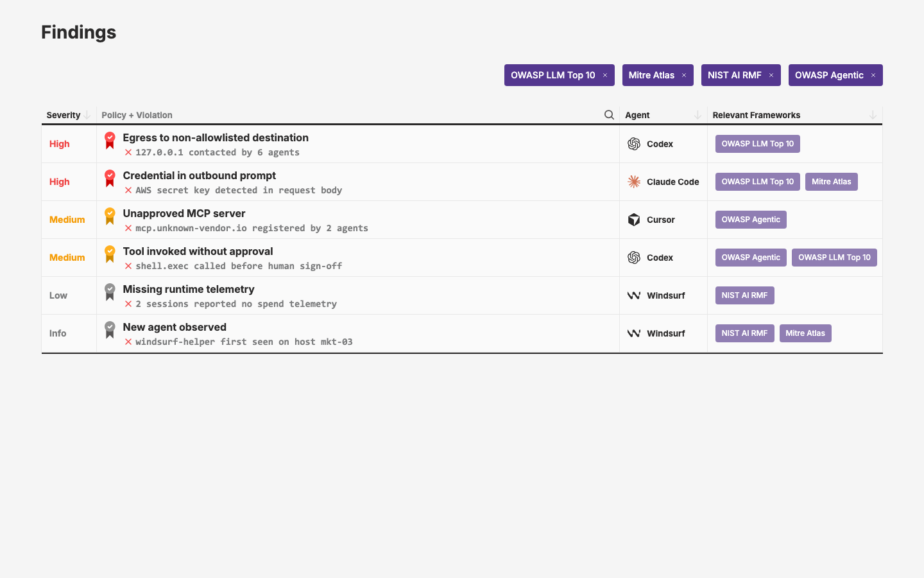Click Codex logo in Tool invoked row
Viewport: 924px width, 578px height.
tap(634, 258)
